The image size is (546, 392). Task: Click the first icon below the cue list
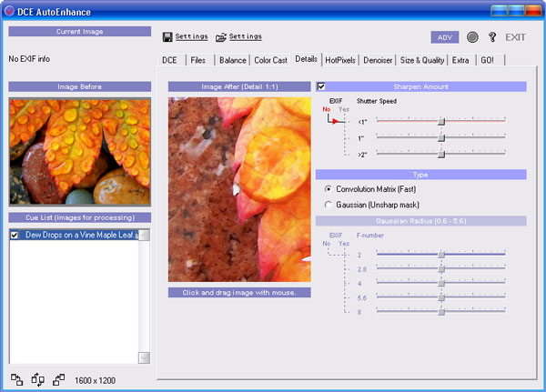16,378
